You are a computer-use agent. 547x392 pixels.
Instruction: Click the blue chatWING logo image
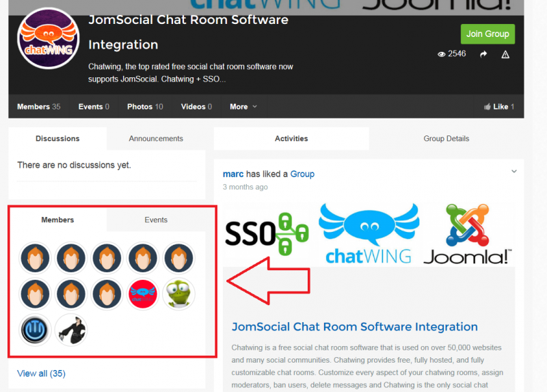click(x=369, y=234)
